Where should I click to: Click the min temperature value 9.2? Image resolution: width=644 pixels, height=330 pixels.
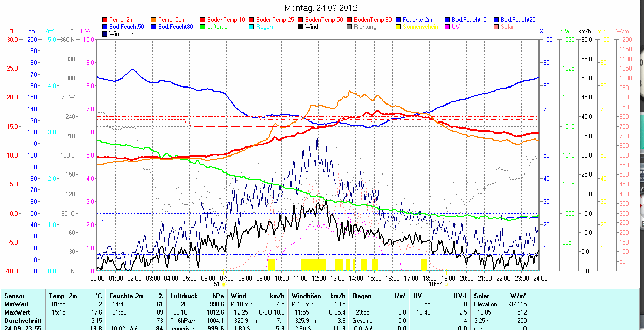98,304
